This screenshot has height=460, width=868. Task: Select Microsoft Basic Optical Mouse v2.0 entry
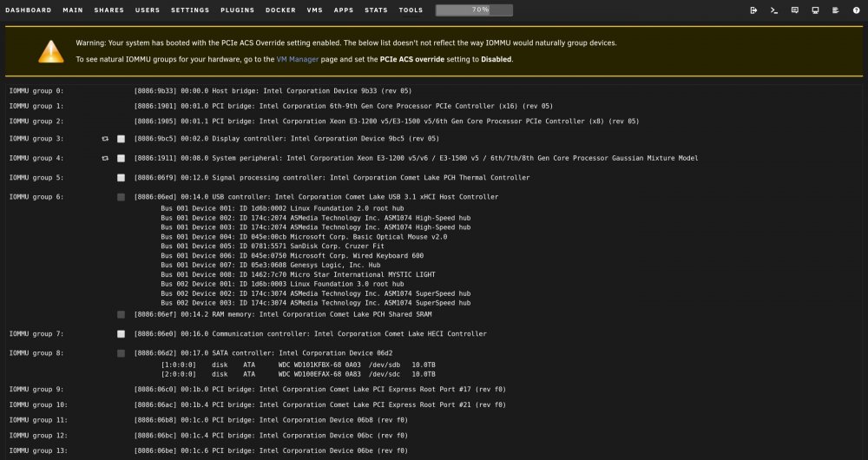click(304, 237)
